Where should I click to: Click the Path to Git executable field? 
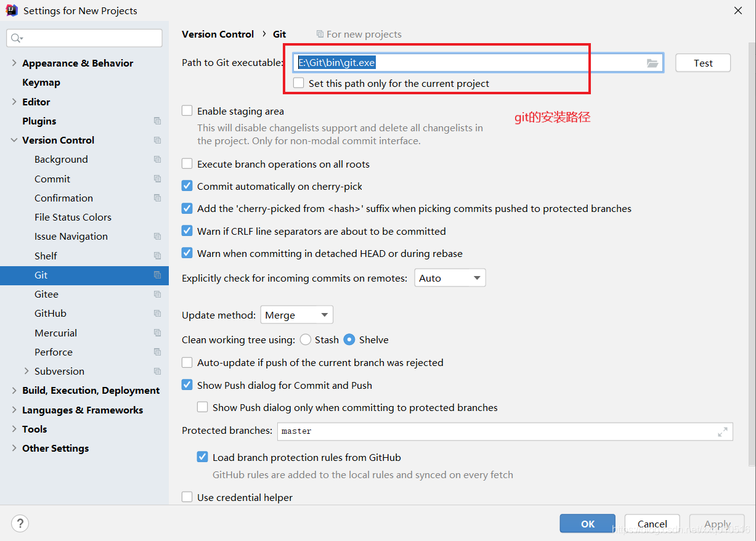point(478,63)
